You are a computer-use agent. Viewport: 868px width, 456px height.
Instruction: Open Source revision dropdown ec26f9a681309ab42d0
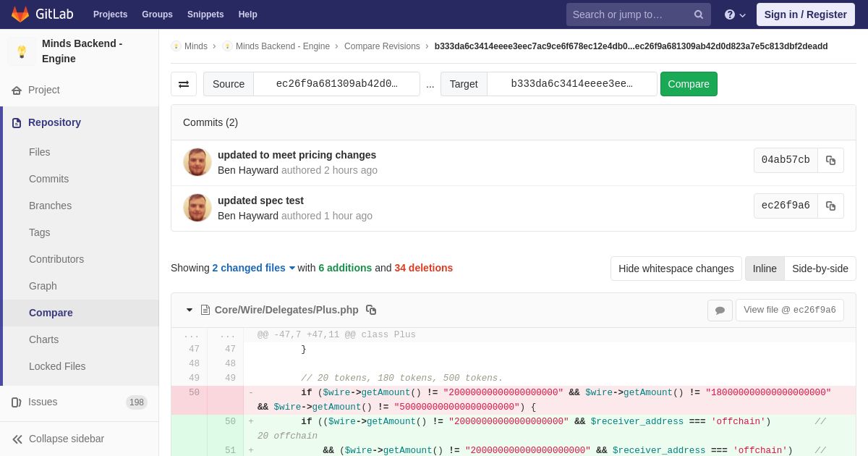[x=336, y=84]
